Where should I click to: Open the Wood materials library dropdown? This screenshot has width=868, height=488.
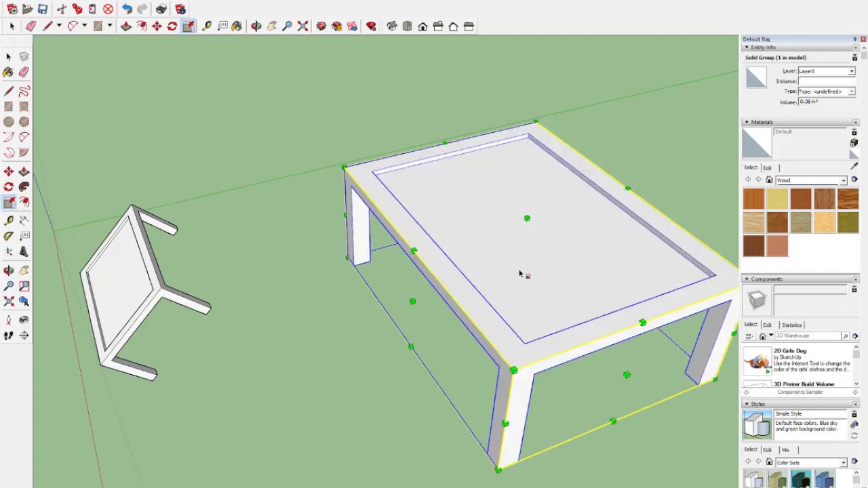(x=844, y=180)
